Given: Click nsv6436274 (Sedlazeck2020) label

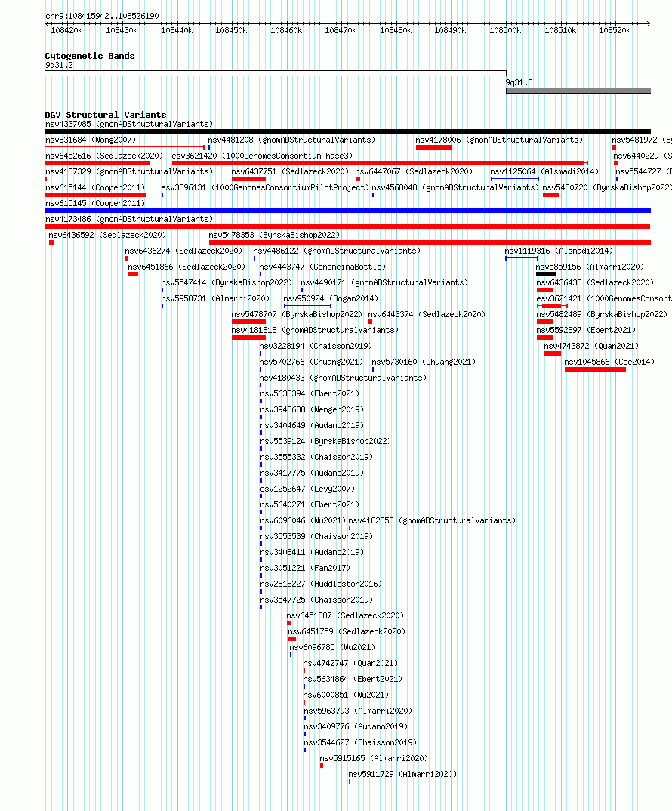Looking at the screenshot, I should (183, 251).
